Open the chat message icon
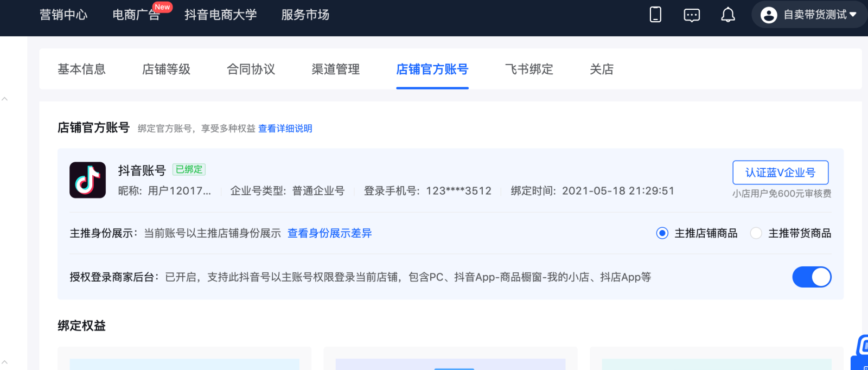The height and width of the screenshot is (370, 868). pos(692,15)
